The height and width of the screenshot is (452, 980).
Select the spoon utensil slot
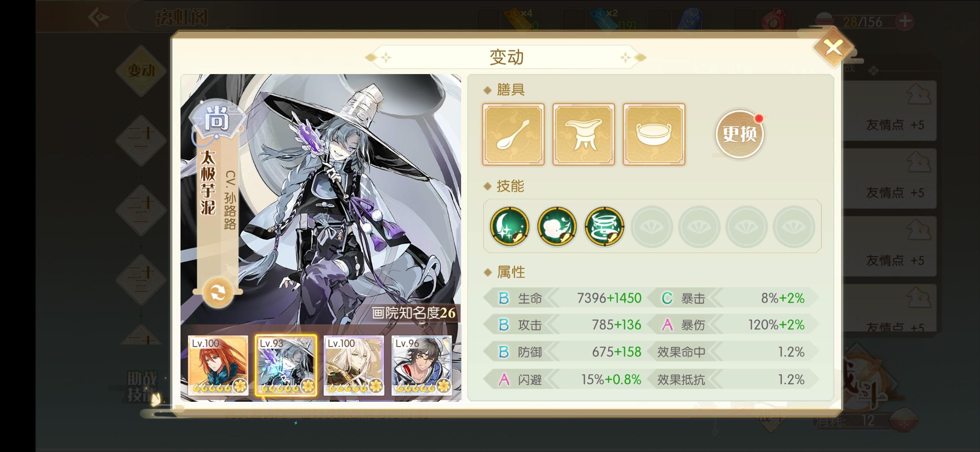(513, 134)
